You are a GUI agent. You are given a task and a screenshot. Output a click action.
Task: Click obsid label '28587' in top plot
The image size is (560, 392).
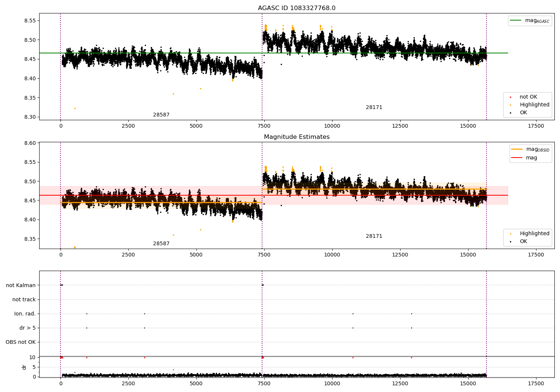point(161,115)
